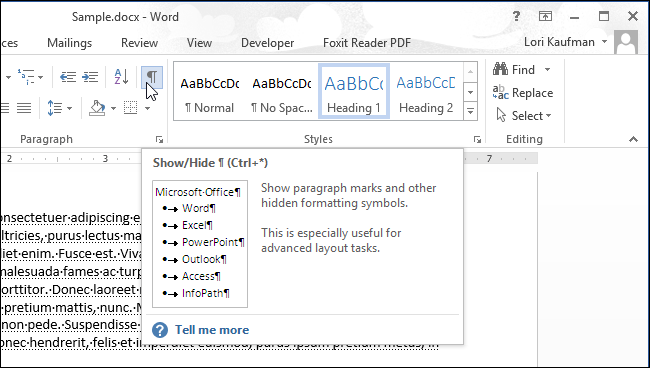Screen dimensions: 650x368
Task: Click Replace in Editing group
Action: click(523, 93)
